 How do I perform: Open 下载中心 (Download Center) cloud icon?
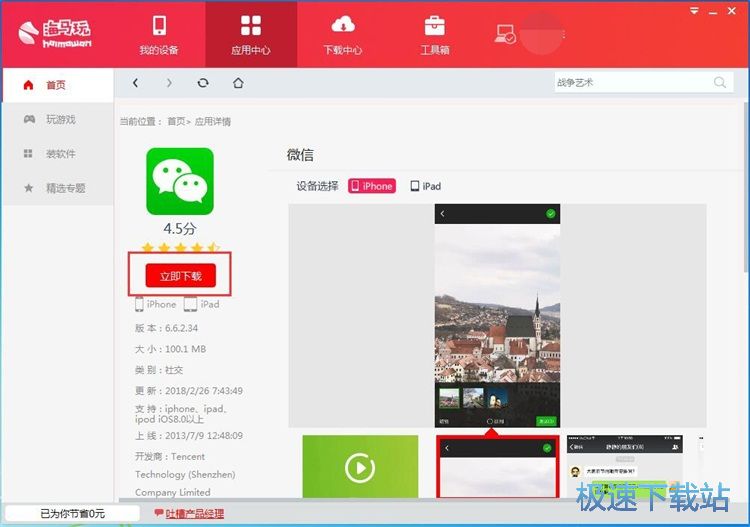pyautogui.click(x=343, y=34)
